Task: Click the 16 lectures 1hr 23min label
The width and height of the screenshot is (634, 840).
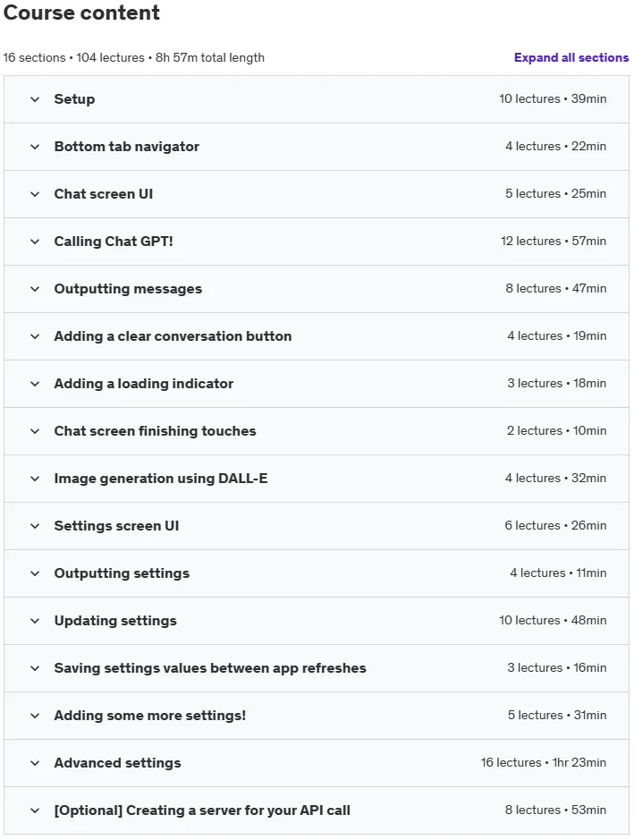Action: pyautogui.click(x=544, y=762)
